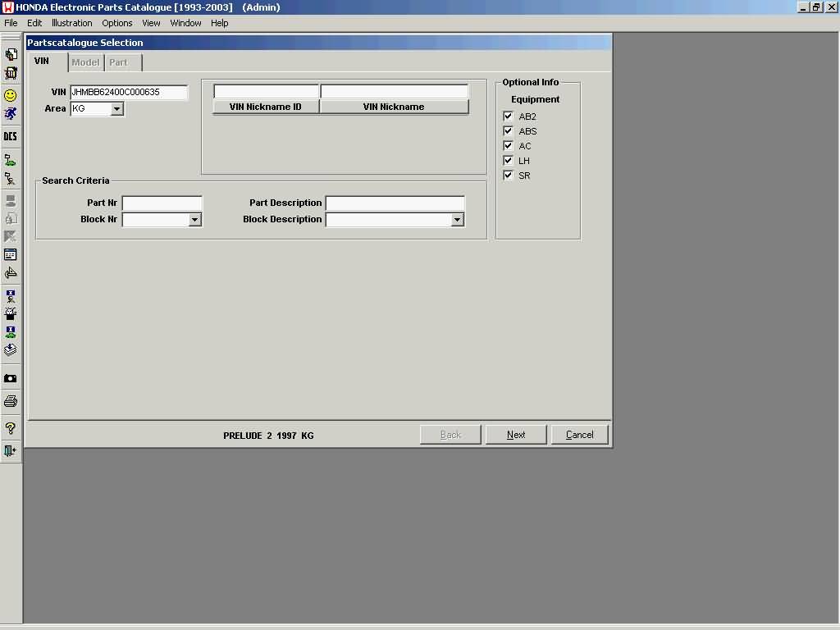Click the greyed cart-with-page icon
The width and height of the screenshot is (840, 630).
pos(11,218)
